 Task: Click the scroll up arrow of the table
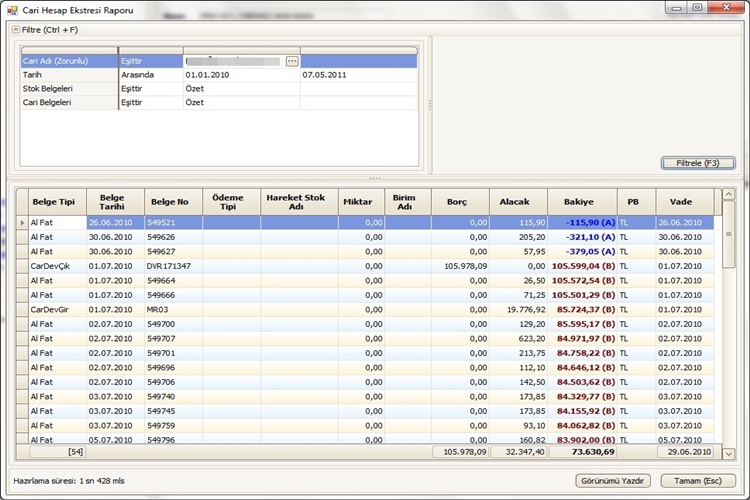[x=728, y=194]
